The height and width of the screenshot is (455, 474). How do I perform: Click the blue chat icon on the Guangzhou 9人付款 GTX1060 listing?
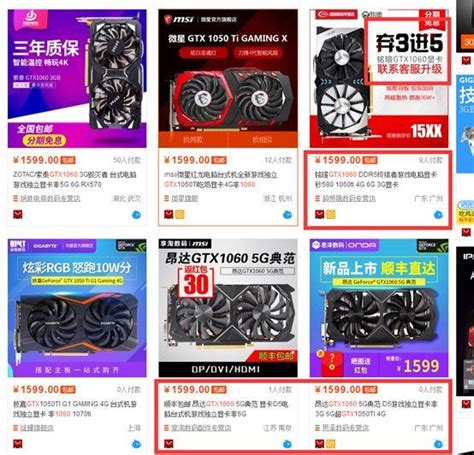438,214
